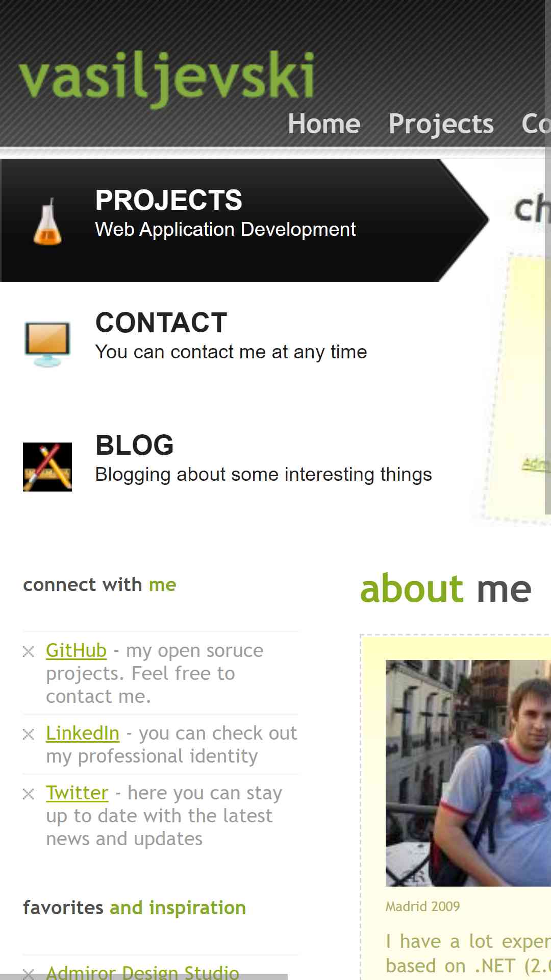Click the Madrid 2009 photo
The height and width of the screenshot is (980, 551).
point(468,773)
